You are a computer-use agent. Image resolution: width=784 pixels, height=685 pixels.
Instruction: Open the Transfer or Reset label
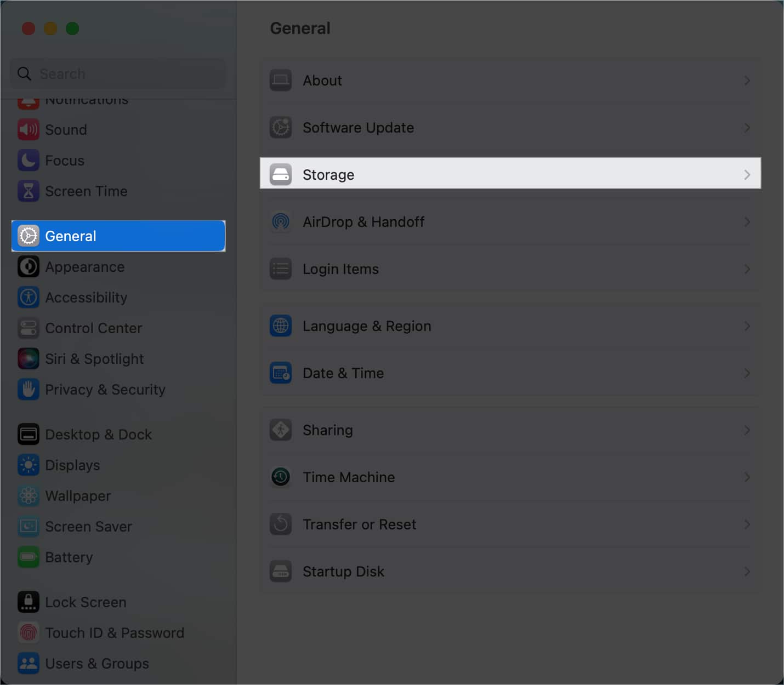(360, 524)
